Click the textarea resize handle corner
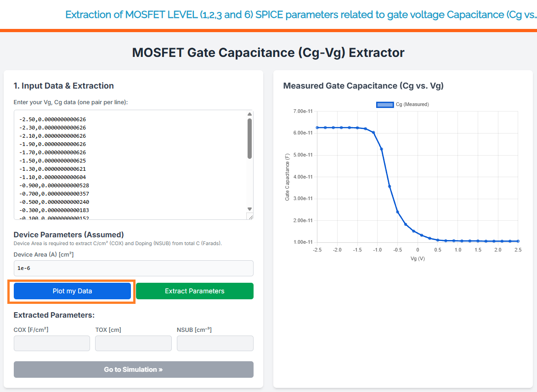 [250, 216]
